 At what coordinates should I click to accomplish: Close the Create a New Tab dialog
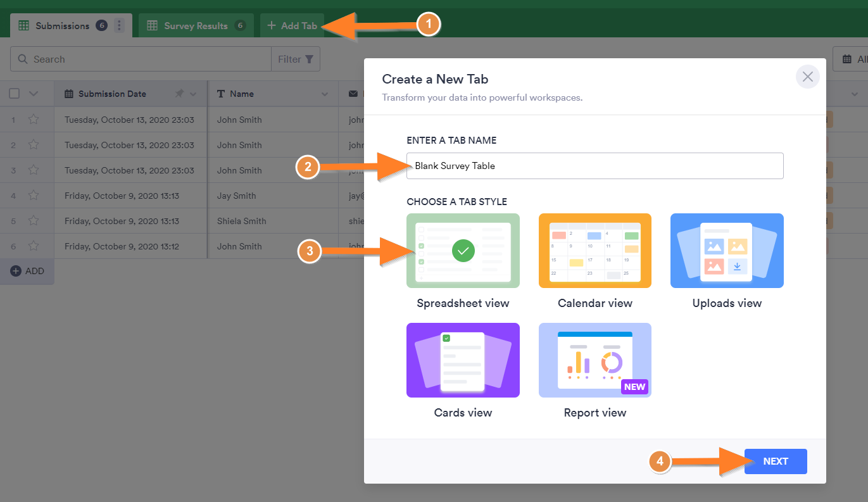point(807,77)
